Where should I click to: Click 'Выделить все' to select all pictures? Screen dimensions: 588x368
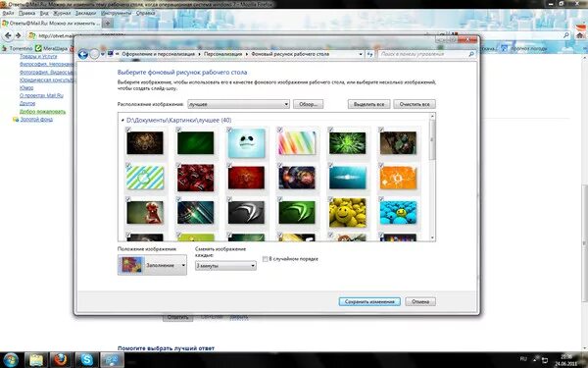[369, 104]
